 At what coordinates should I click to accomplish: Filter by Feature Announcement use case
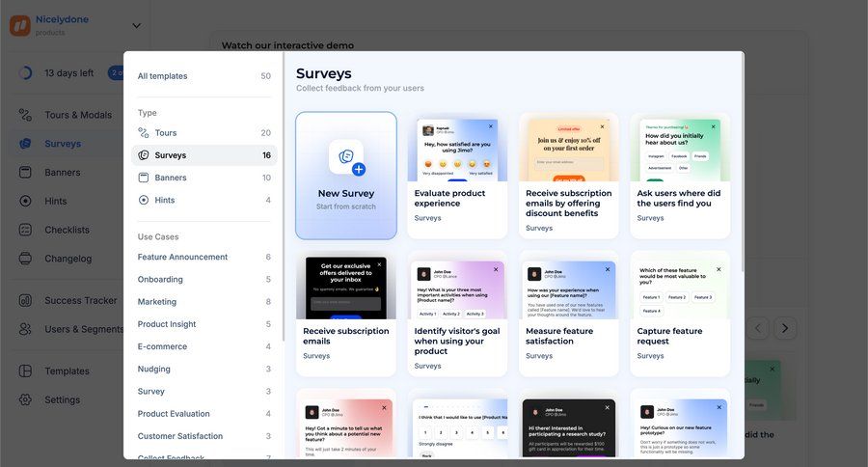click(x=182, y=258)
